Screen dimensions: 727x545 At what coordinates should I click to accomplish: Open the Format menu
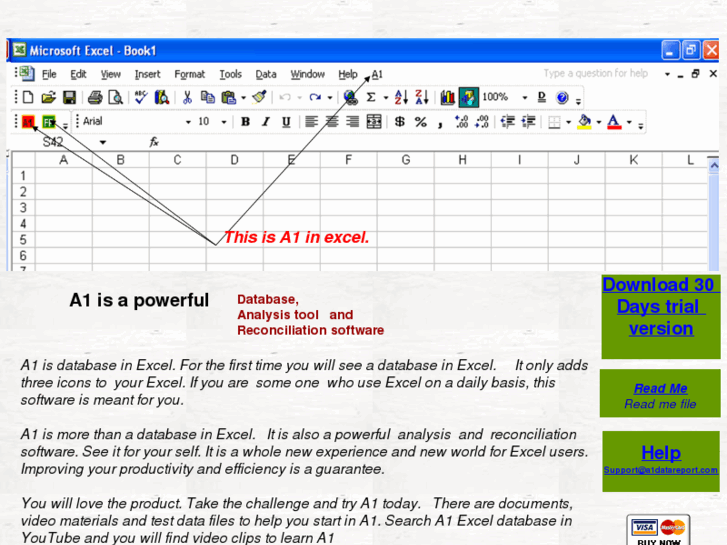click(x=190, y=74)
